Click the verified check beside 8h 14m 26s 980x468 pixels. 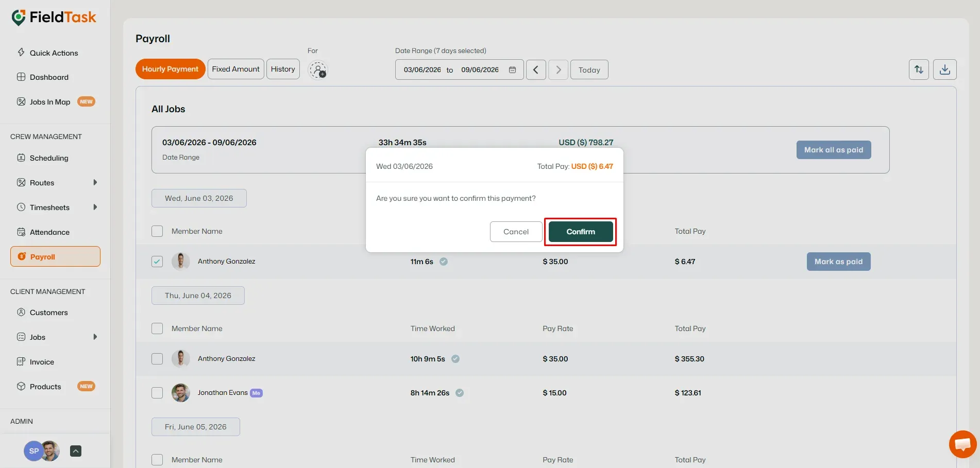pos(460,393)
